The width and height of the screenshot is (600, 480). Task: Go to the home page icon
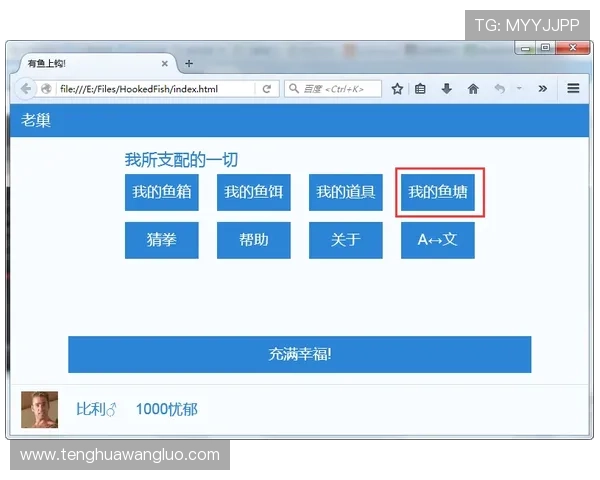coord(473,89)
